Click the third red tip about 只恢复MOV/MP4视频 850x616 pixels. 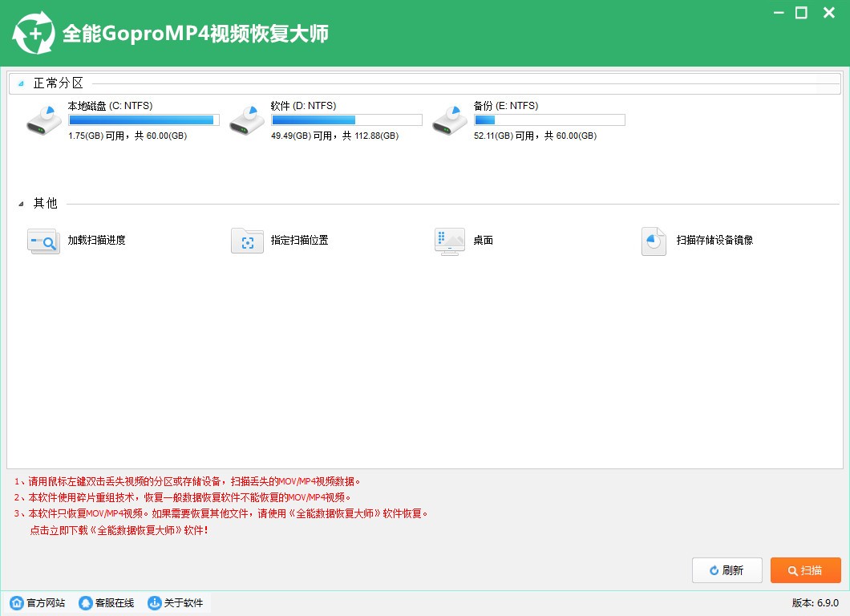tap(221, 513)
